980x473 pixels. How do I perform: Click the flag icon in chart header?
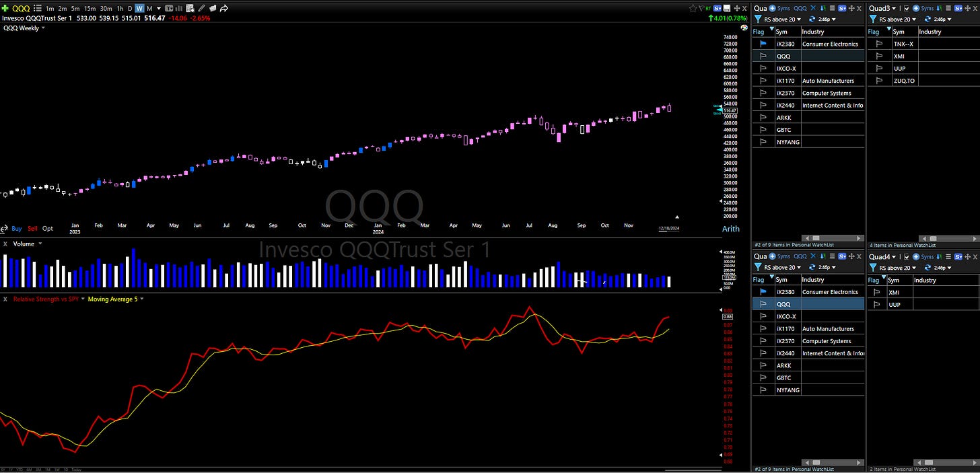pyautogui.click(x=701, y=8)
